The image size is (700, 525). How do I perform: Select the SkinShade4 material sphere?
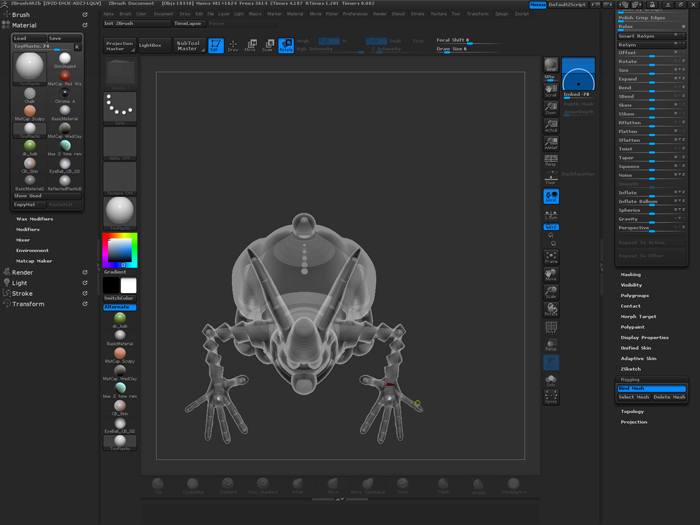point(65,60)
